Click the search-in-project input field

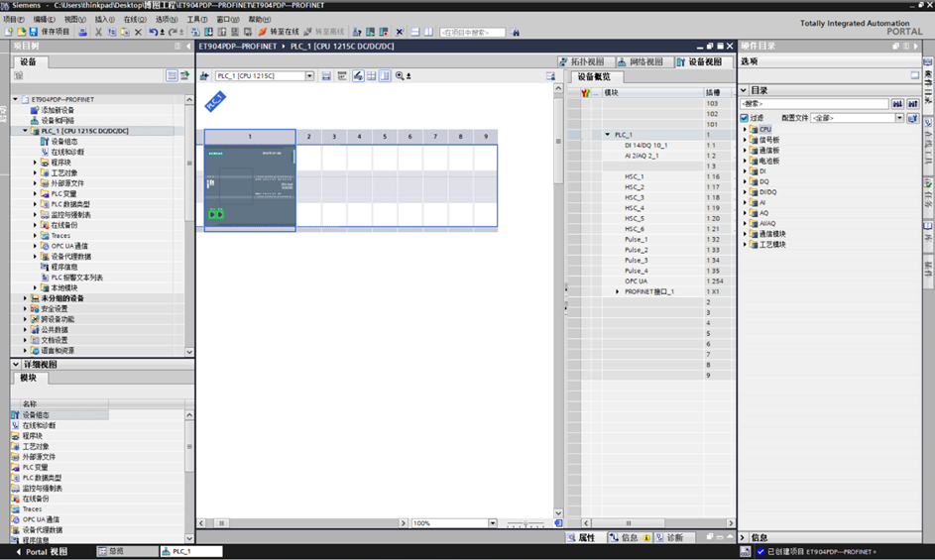click(472, 32)
